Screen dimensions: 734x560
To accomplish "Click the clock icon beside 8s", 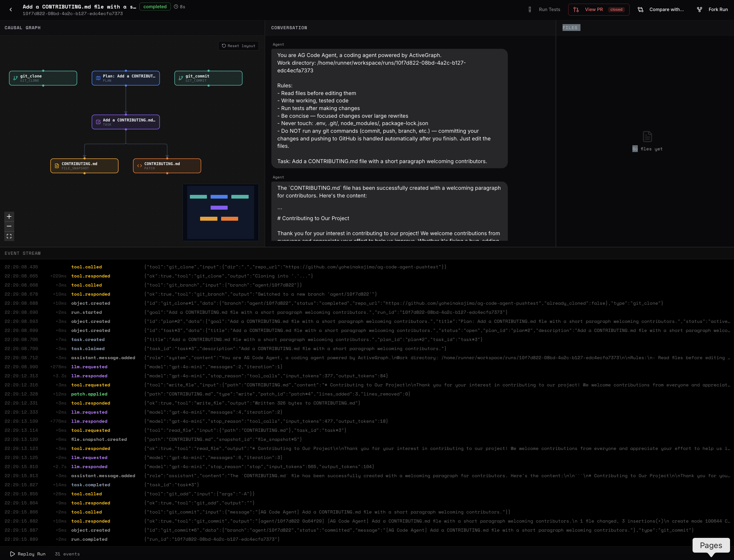I will [x=176, y=7].
